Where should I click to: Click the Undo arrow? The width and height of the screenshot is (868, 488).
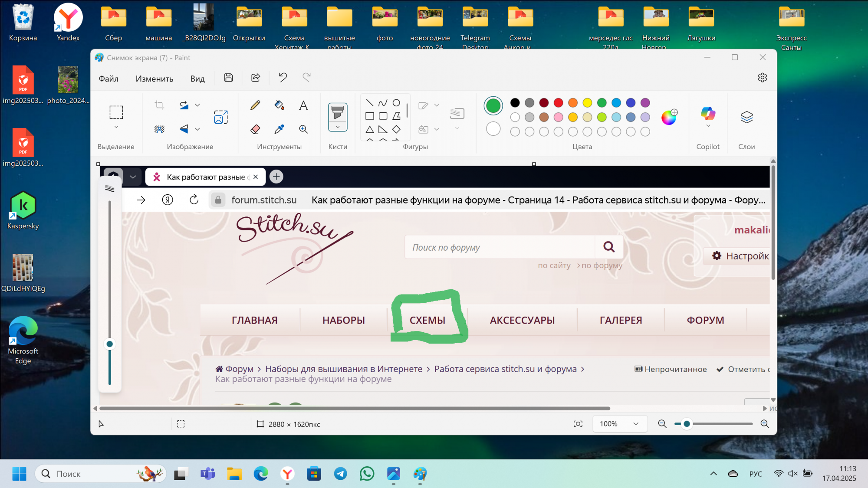283,78
